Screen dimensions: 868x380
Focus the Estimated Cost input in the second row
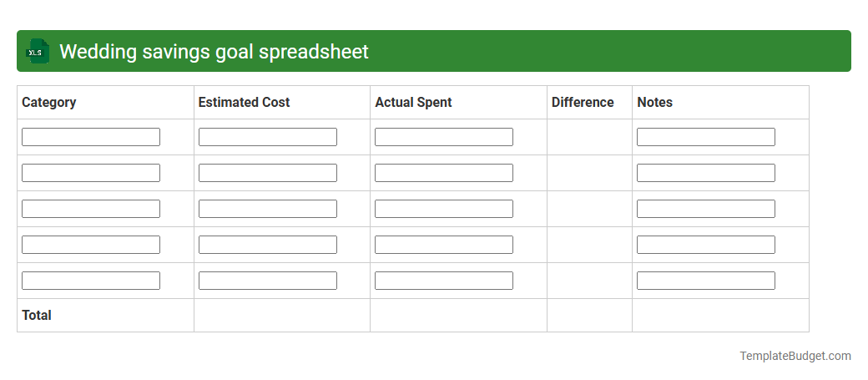(x=267, y=173)
